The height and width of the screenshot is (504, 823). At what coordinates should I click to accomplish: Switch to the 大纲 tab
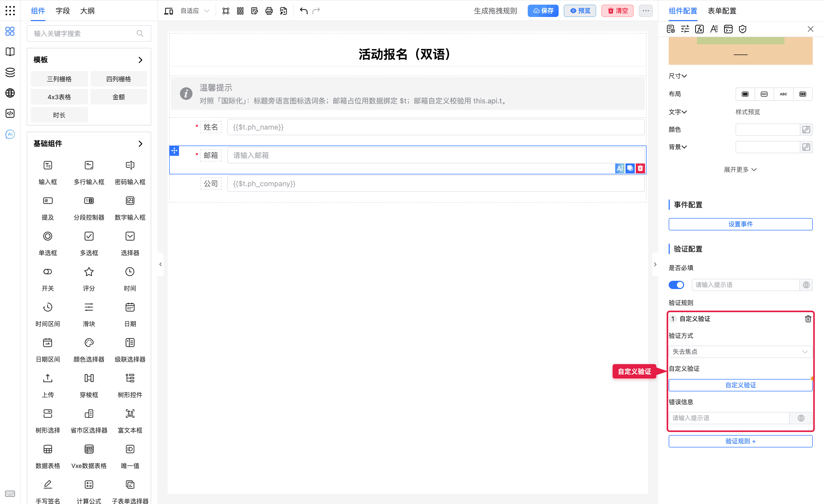pos(87,11)
